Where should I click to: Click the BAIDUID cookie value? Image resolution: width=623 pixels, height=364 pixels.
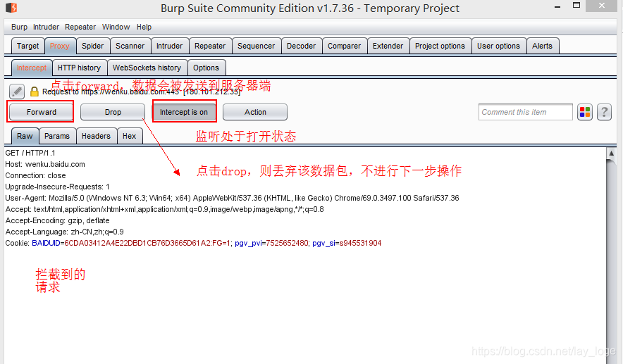[x=147, y=243]
